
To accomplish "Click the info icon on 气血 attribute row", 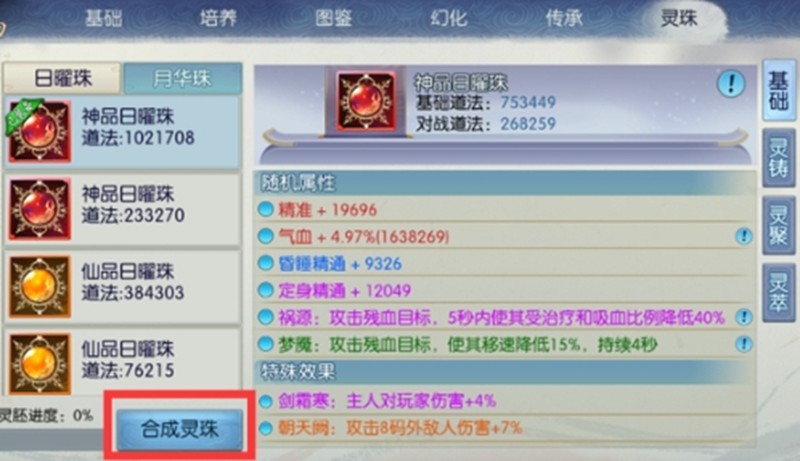I will pos(743,236).
